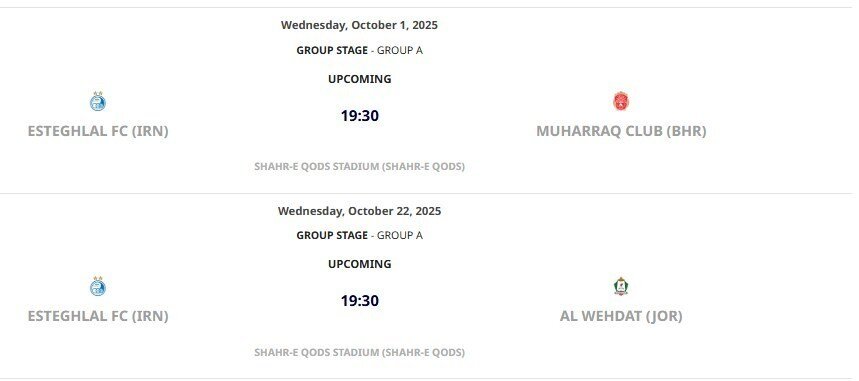Click GROUP A text in the Al Wehdat fixture
The image size is (859, 381).
click(400, 236)
